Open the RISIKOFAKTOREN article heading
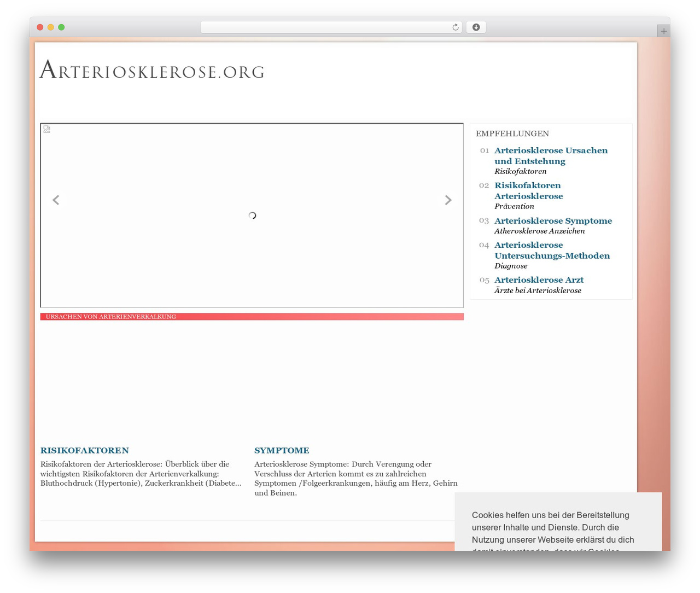Screen dimensions: 700x593 click(85, 451)
